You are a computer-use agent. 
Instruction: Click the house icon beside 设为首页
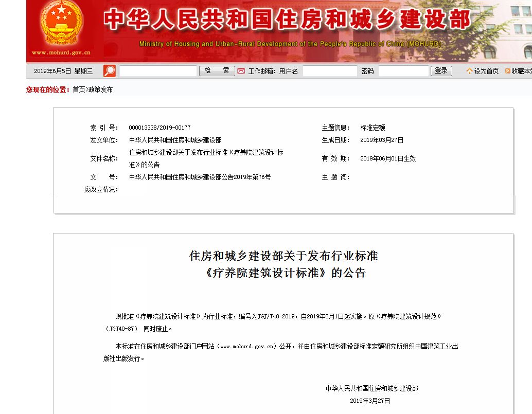[469, 71]
